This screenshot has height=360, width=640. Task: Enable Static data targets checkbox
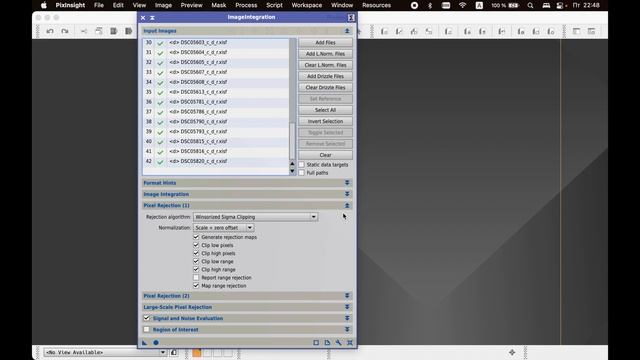tap(302, 164)
